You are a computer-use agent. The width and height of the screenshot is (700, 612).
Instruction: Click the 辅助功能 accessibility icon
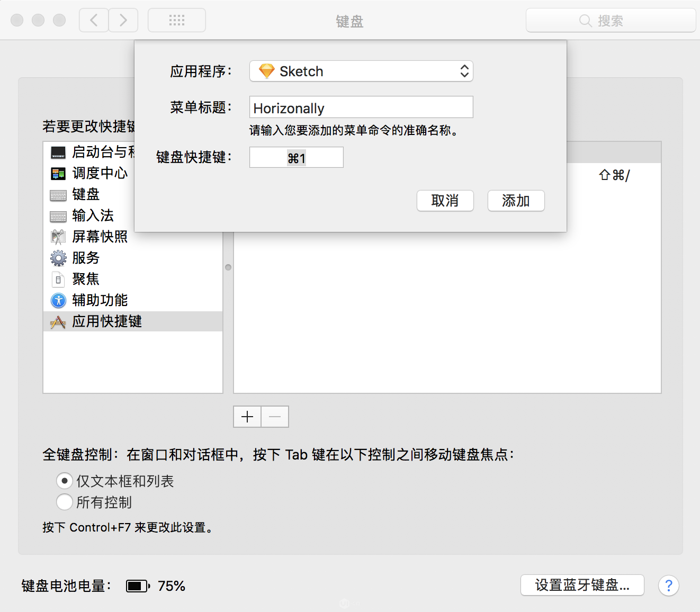pyautogui.click(x=58, y=300)
